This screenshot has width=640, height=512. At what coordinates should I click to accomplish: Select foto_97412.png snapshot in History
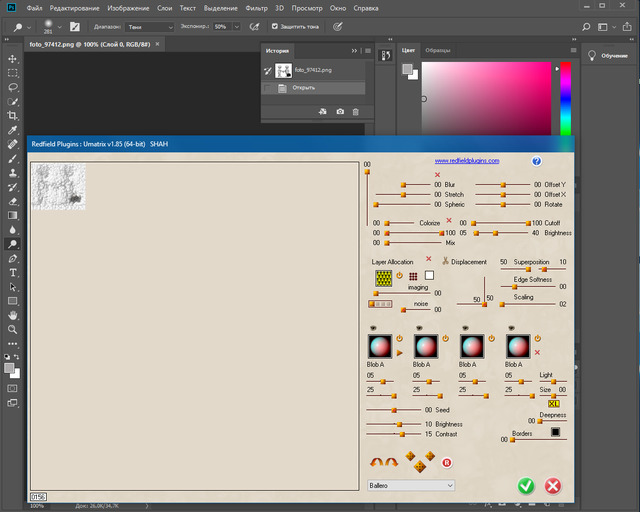tap(313, 70)
